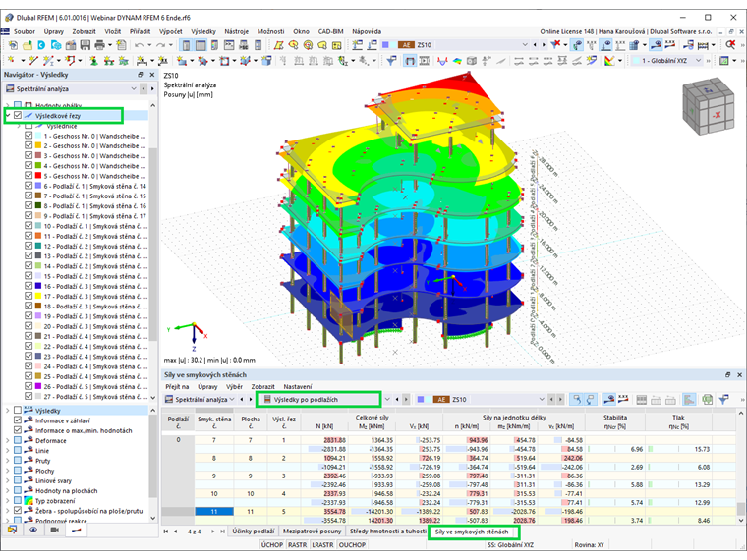Toggle checkbox for row 27 - Podlaží č. 5
747x560 pixels.
29,396
